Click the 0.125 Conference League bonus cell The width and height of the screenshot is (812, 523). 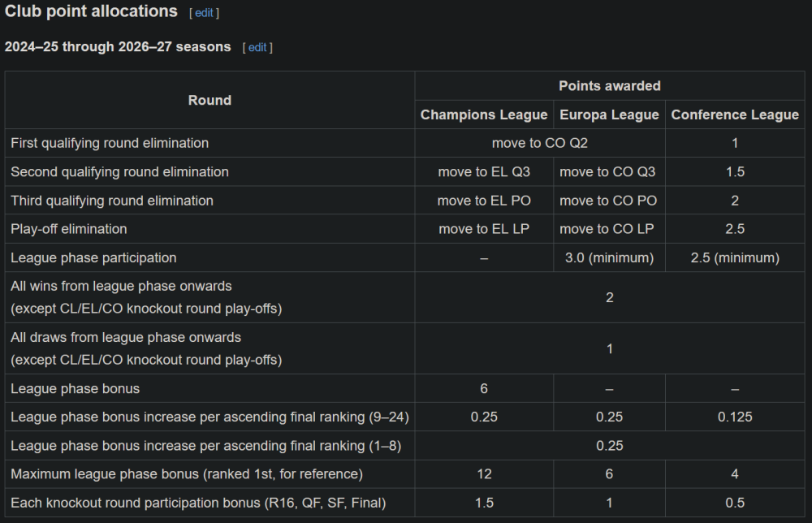[x=735, y=417]
